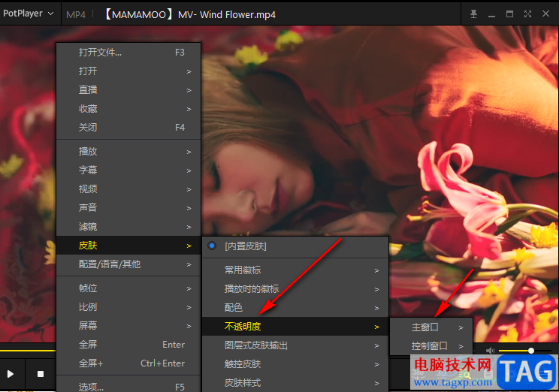The width and height of the screenshot is (559, 392).
Task: Open the 屏幕 submenu
Action: pos(128,326)
